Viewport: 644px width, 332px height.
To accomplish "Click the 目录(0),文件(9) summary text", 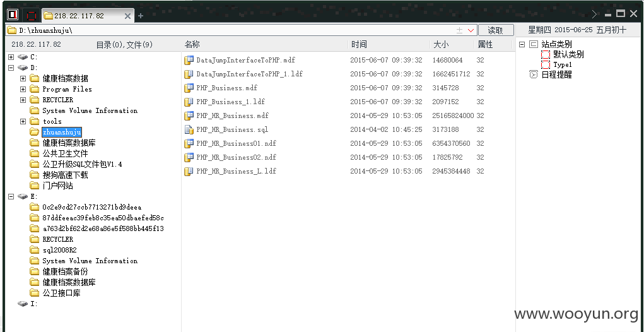I will pos(124,45).
